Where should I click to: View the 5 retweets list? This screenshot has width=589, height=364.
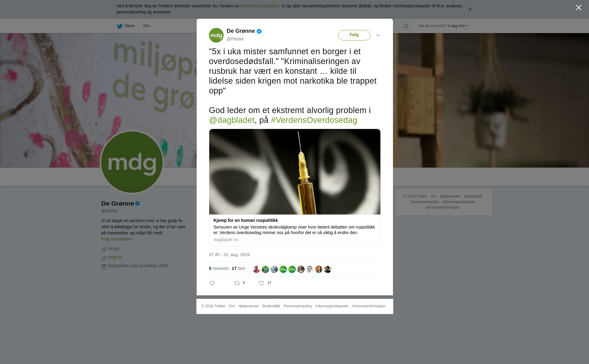pos(219,268)
